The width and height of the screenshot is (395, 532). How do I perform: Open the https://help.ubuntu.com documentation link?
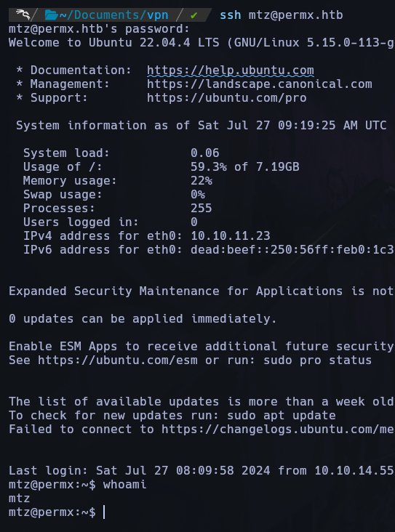231,70
